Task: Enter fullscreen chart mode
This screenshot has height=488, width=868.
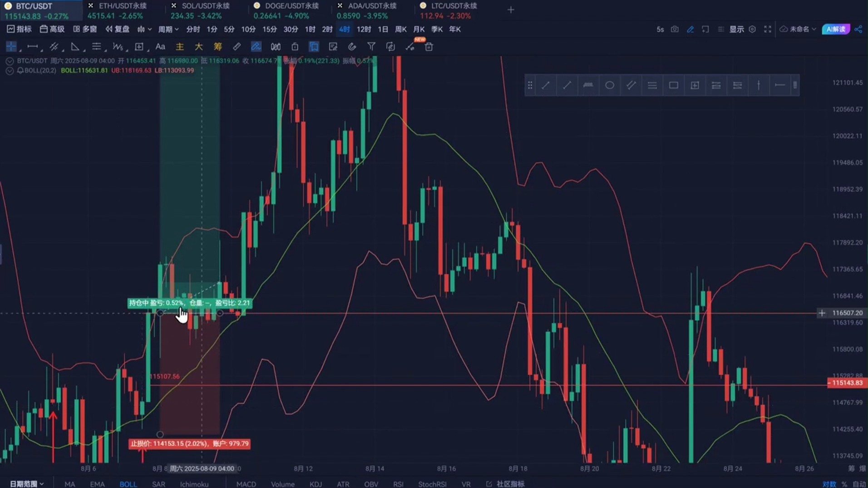Action: tap(767, 29)
